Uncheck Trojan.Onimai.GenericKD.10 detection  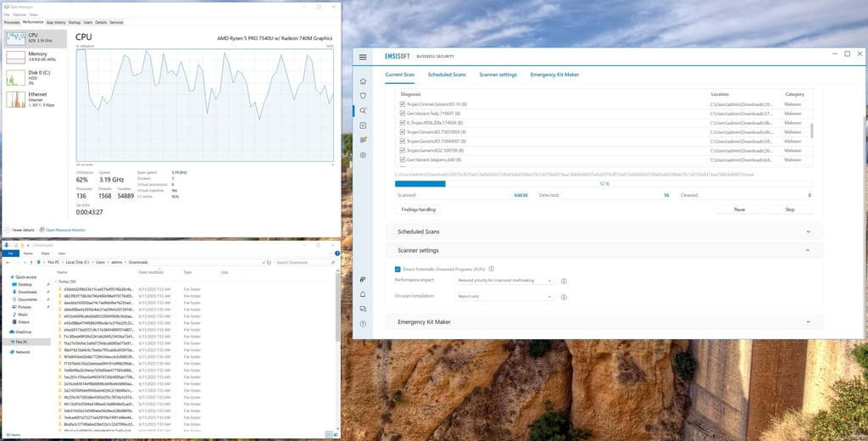point(403,104)
